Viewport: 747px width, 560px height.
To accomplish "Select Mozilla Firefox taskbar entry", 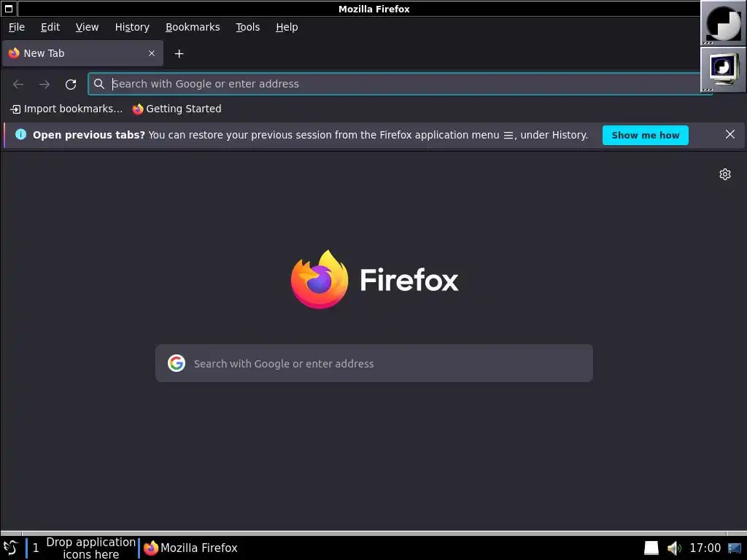I will 190,548.
